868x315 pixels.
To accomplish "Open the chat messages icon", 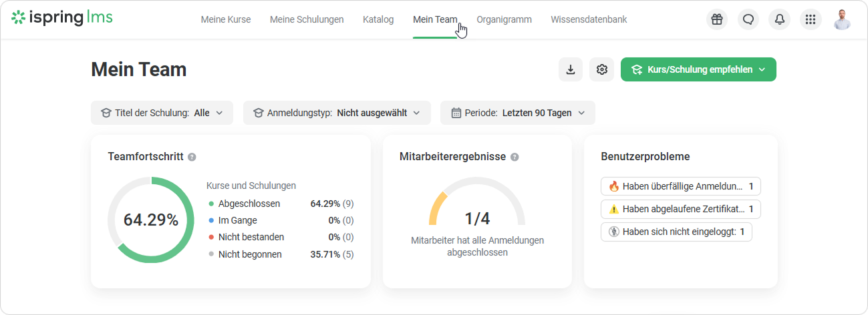I will tap(748, 19).
